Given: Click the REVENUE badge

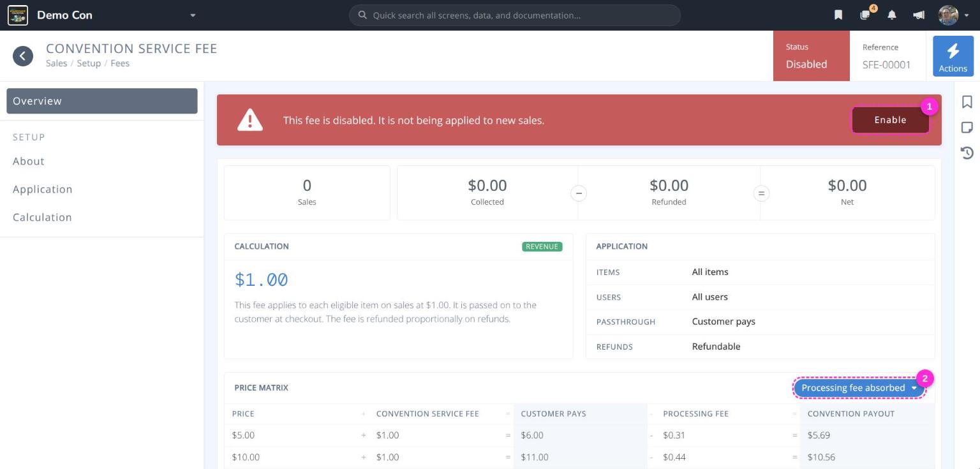Looking at the screenshot, I should pos(542,246).
